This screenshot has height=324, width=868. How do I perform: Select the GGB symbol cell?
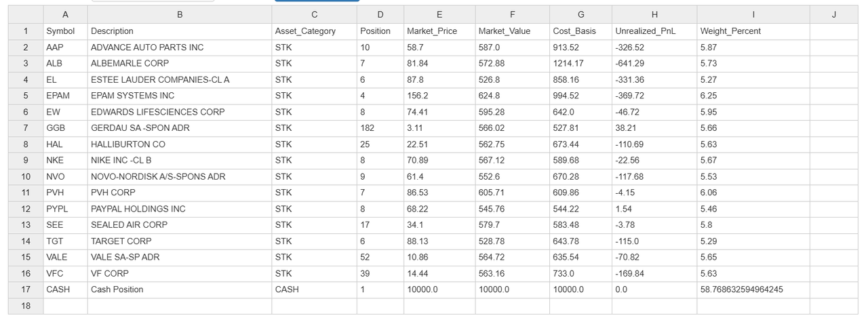(x=65, y=128)
